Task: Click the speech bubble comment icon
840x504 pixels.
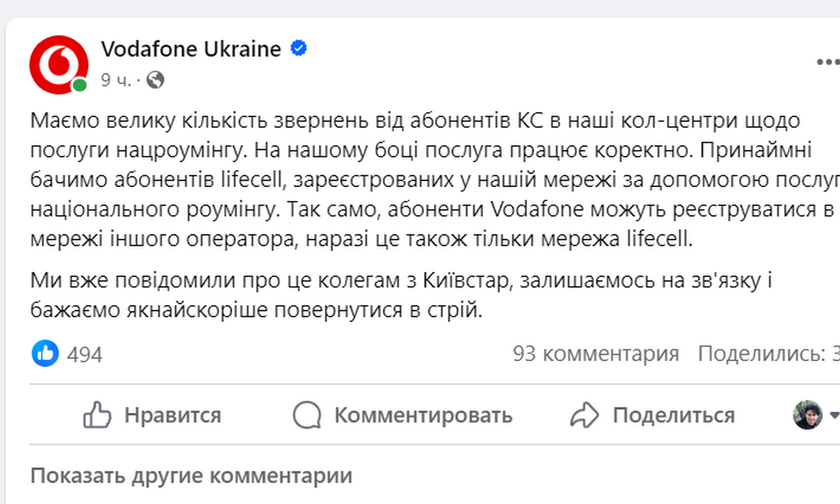Action: [x=307, y=415]
